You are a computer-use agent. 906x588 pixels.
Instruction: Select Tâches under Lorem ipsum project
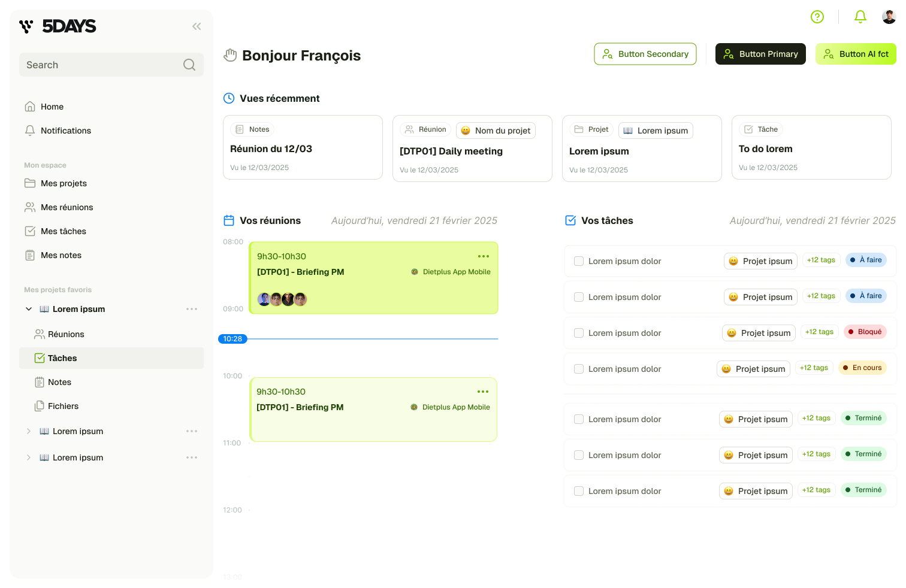click(x=111, y=358)
